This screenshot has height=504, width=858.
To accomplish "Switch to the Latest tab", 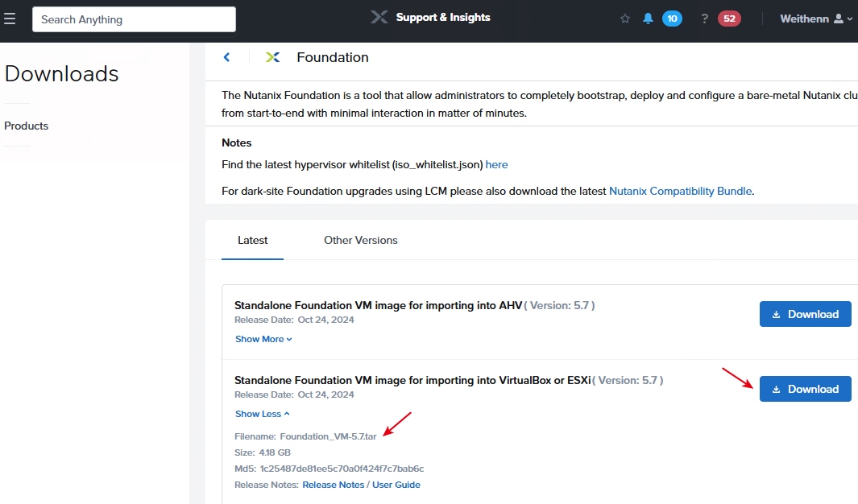I will point(252,241).
